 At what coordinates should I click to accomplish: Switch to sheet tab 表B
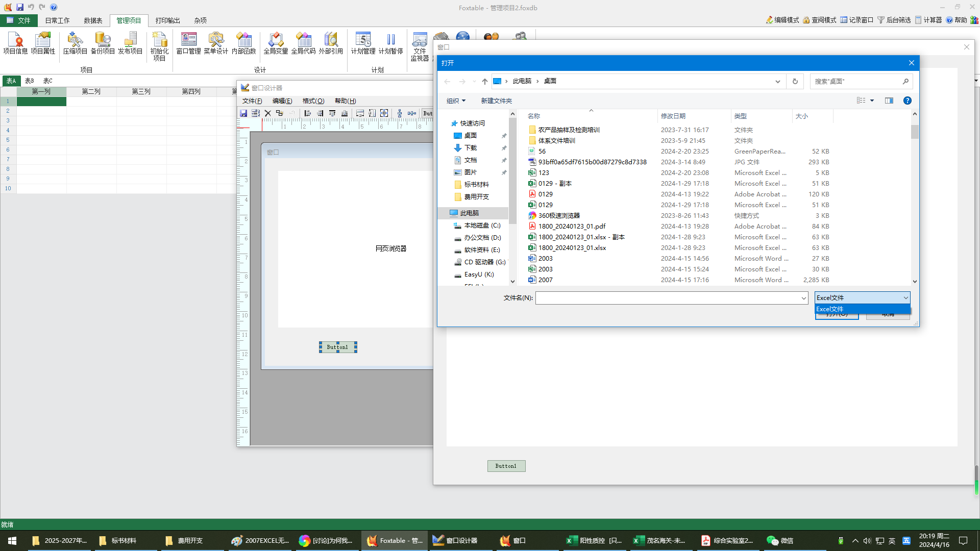30,81
